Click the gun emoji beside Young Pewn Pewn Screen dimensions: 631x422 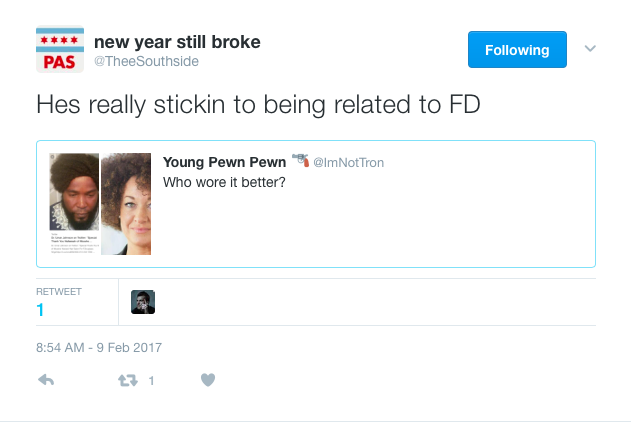tap(300, 161)
